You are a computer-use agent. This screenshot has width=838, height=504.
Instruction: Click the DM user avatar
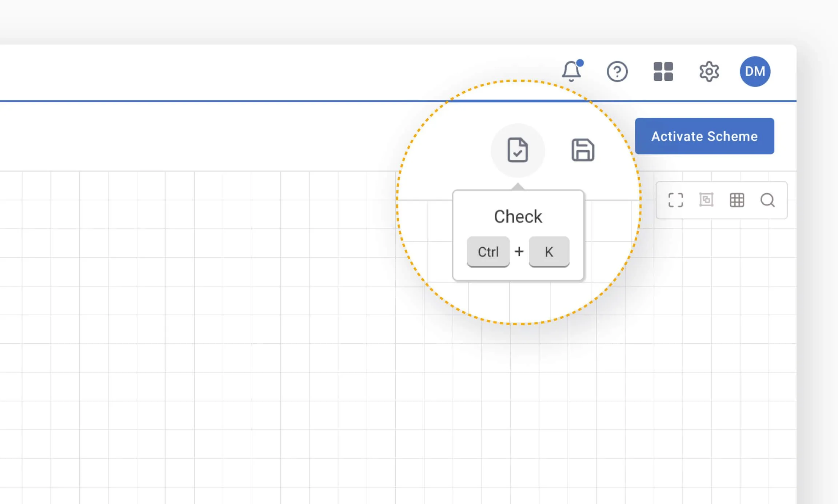click(755, 71)
